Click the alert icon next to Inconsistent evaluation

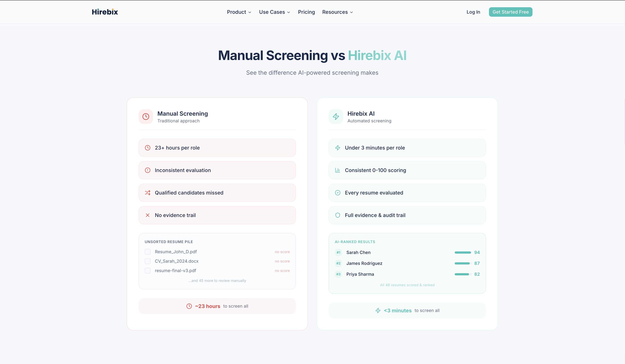coord(148,170)
